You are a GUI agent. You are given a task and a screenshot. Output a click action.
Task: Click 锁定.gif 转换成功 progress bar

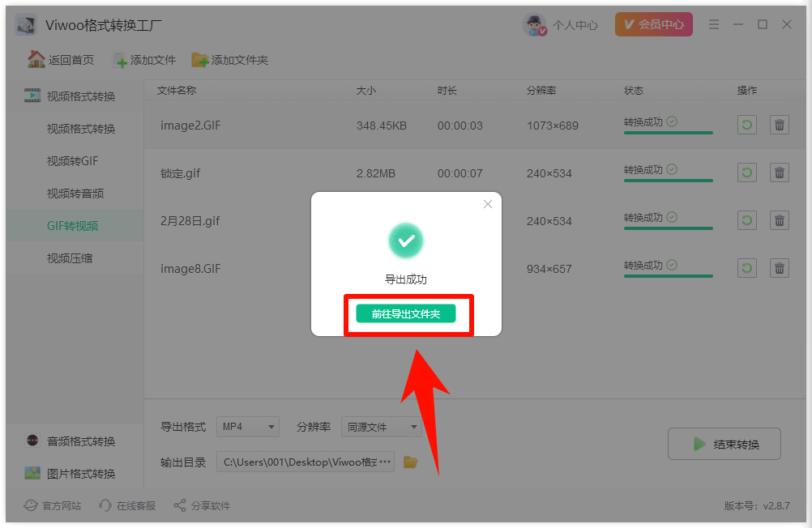tap(668, 181)
